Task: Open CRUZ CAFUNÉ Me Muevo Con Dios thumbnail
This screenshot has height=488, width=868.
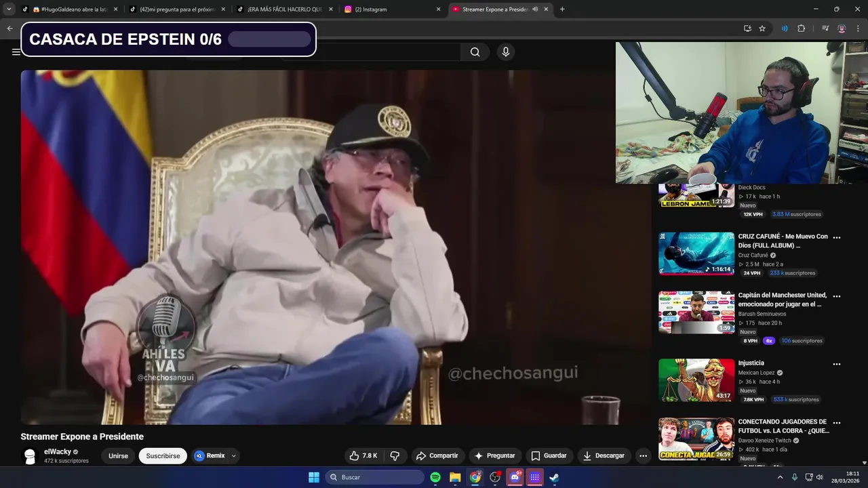Action: 696,253
